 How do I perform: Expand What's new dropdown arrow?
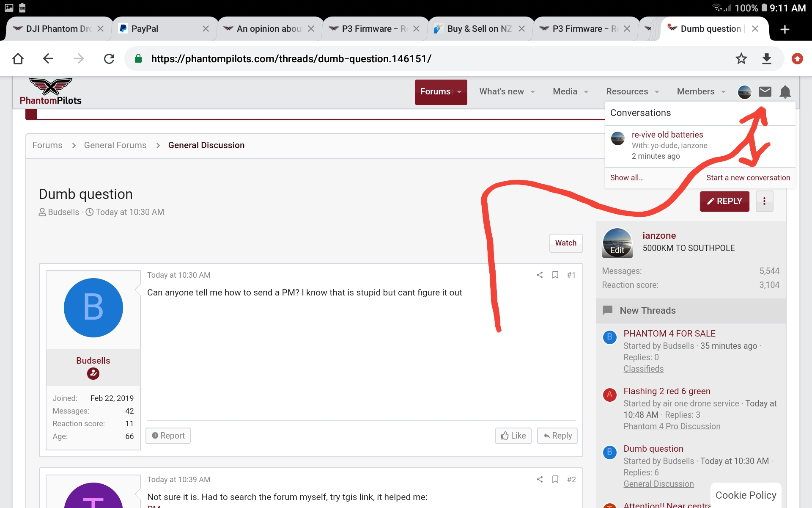pos(533,92)
